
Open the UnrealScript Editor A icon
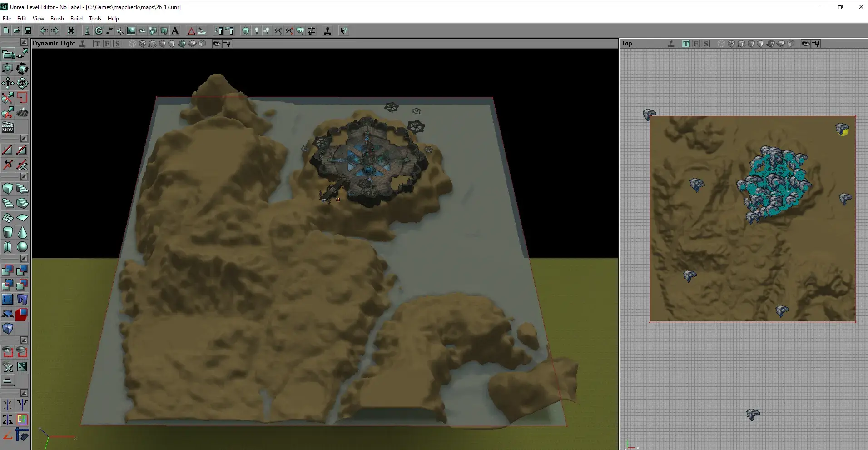tap(175, 31)
